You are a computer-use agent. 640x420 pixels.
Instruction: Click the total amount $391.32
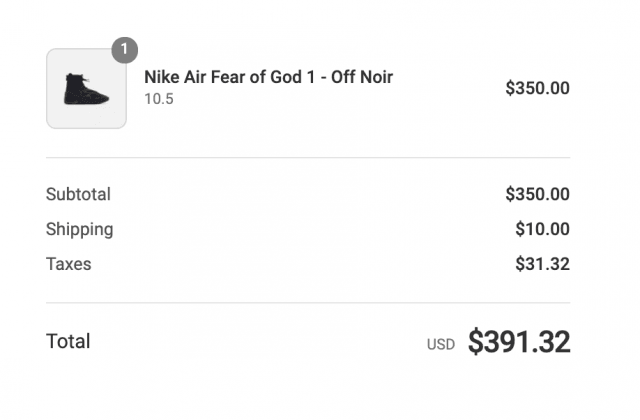[x=519, y=342]
